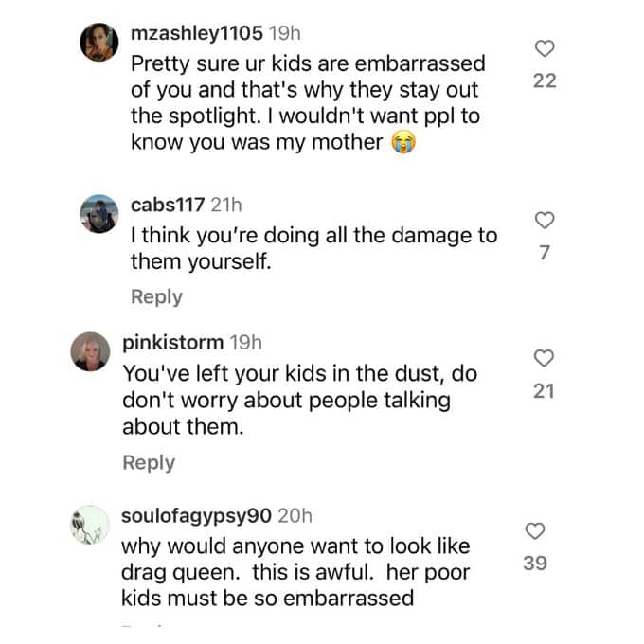The width and height of the screenshot is (644, 644).
Task: View the 22 likes on mzashley1105's comment
Action: pyautogui.click(x=545, y=80)
